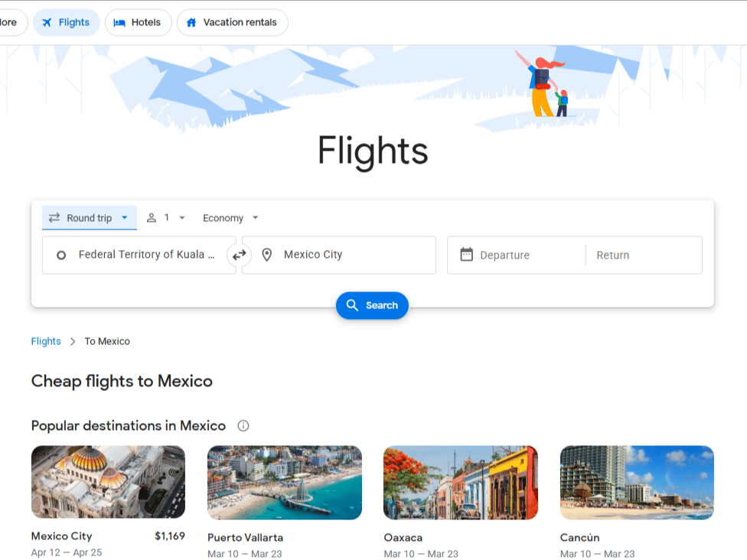Click the house icon in Vacation rentals
Screen dimensions: 747x560
[x=191, y=22]
